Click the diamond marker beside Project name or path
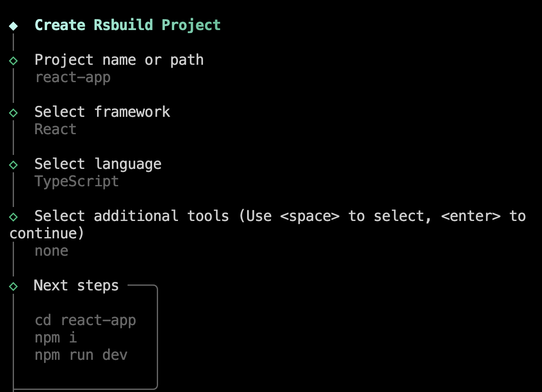Image resolution: width=542 pixels, height=392 pixels. (x=13, y=61)
